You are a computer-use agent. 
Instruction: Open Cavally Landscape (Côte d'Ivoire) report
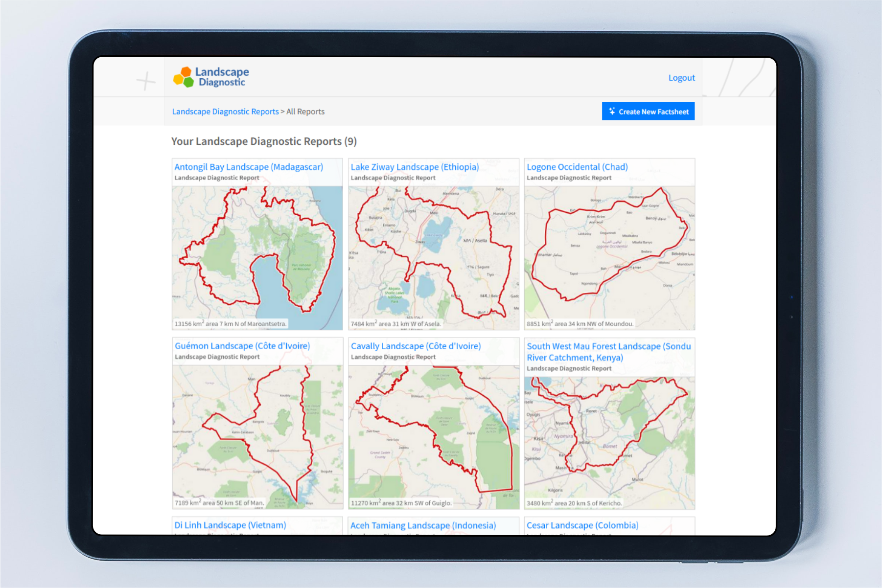(x=416, y=346)
